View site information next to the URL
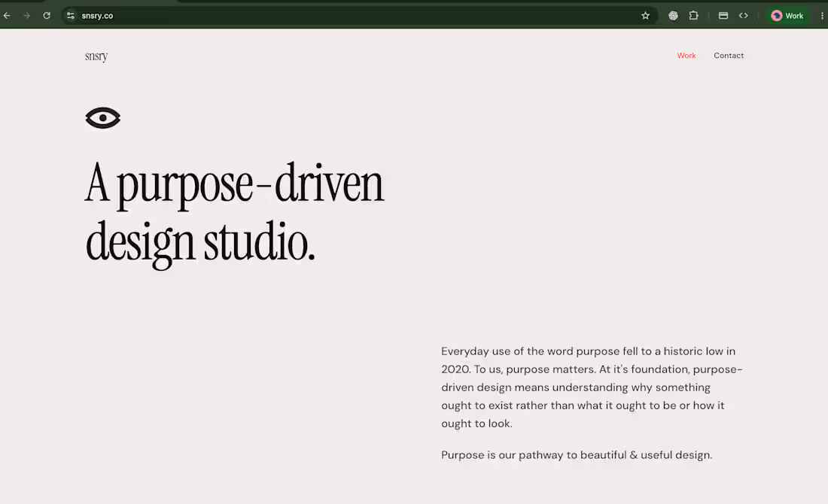Image resolution: width=828 pixels, height=504 pixels. pos(70,16)
